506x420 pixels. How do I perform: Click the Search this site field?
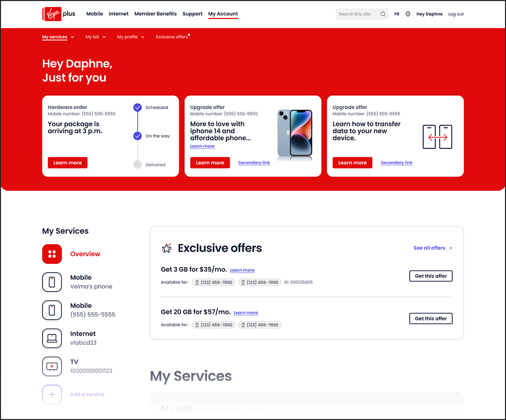coord(357,14)
